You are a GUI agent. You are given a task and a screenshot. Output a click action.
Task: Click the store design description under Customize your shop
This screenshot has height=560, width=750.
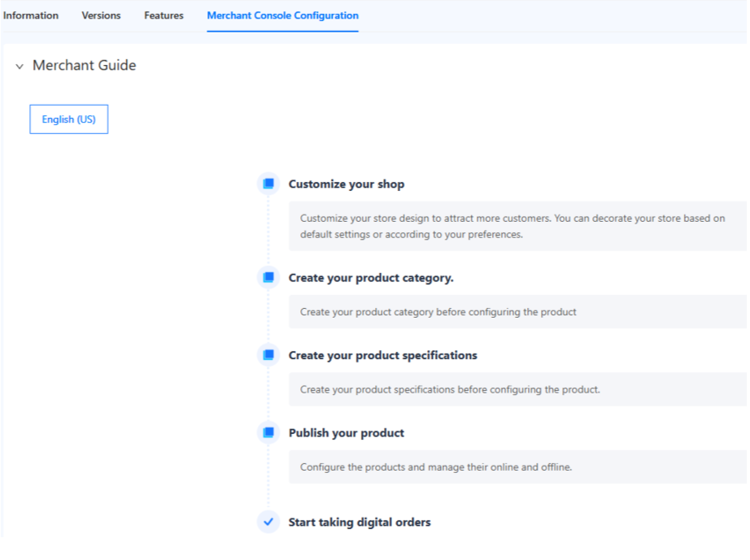click(512, 226)
